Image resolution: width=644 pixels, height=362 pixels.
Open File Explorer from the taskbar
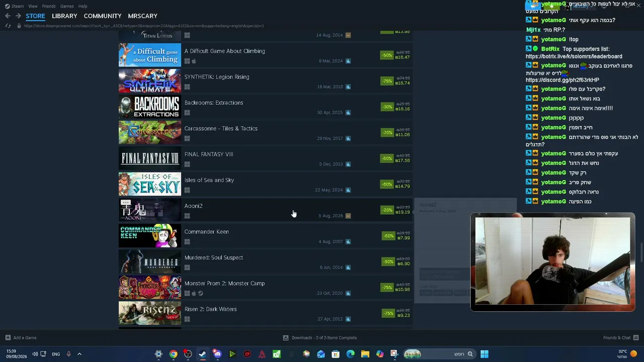tap(365, 354)
